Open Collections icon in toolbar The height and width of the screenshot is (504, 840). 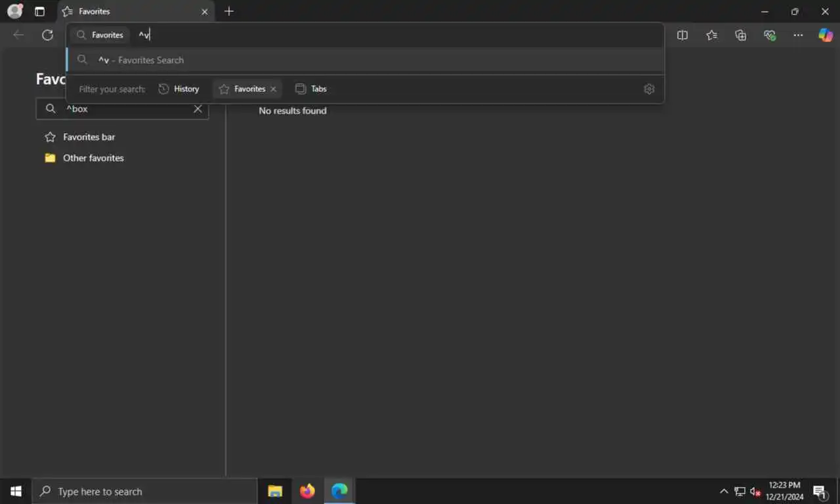coord(740,35)
